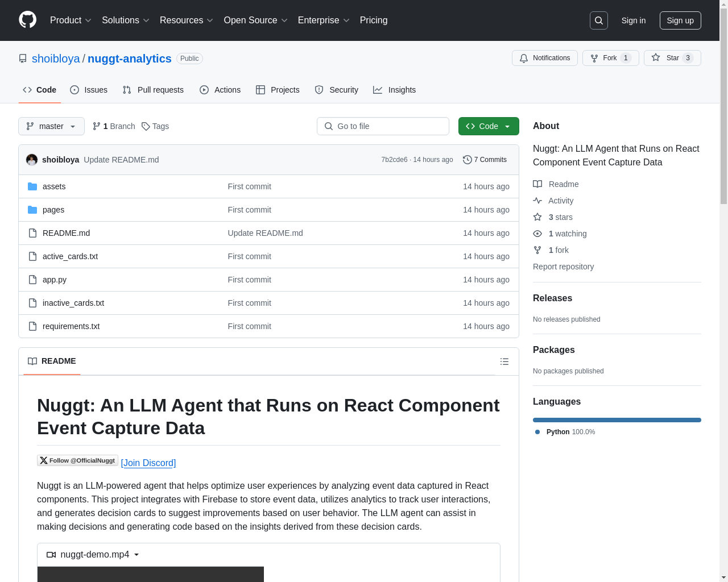Open shoibloya owner profile link
The height and width of the screenshot is (582, 728).
tap(56, 59)
